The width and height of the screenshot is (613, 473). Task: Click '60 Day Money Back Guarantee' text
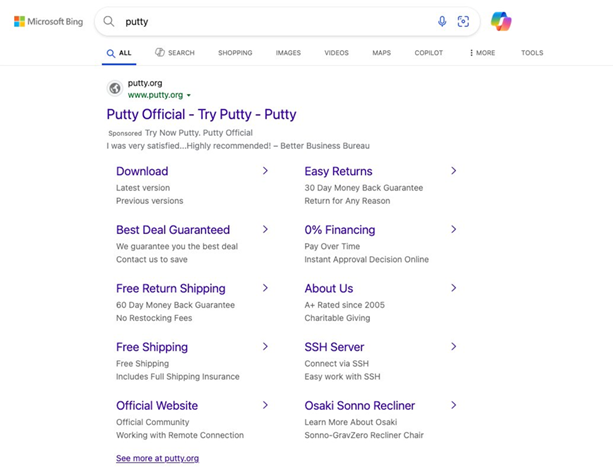click(x=175, y=305)
